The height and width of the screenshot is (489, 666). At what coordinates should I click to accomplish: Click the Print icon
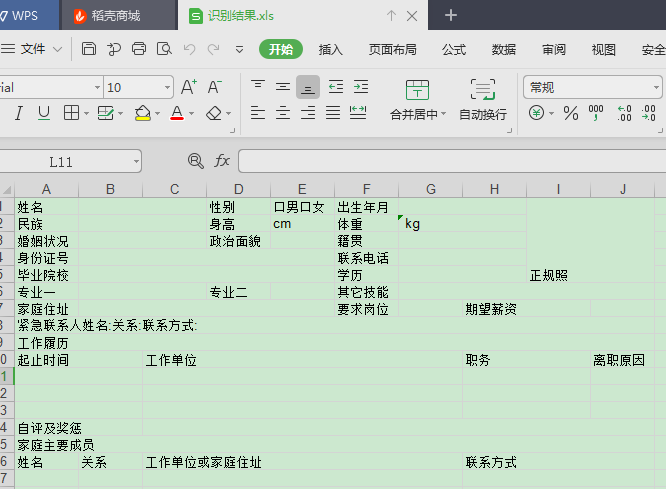coord(139,49)
